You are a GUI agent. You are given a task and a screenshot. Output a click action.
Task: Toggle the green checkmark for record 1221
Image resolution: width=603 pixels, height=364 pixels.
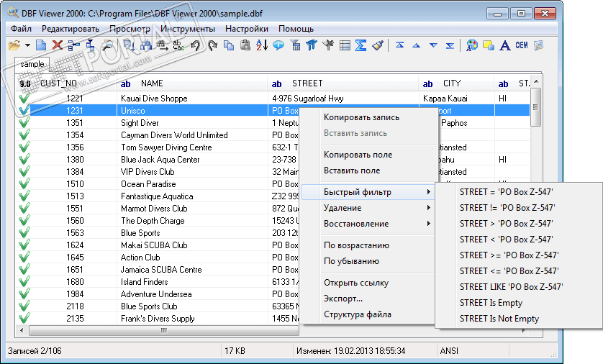[24, 99]
